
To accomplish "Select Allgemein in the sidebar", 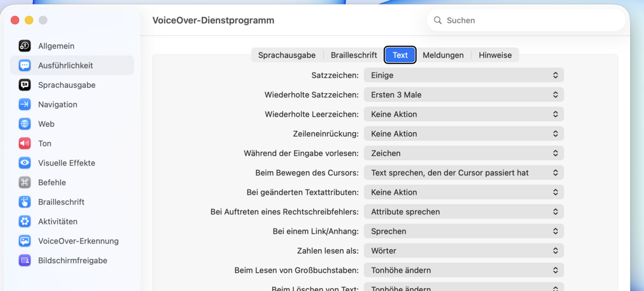I will 72,46.
